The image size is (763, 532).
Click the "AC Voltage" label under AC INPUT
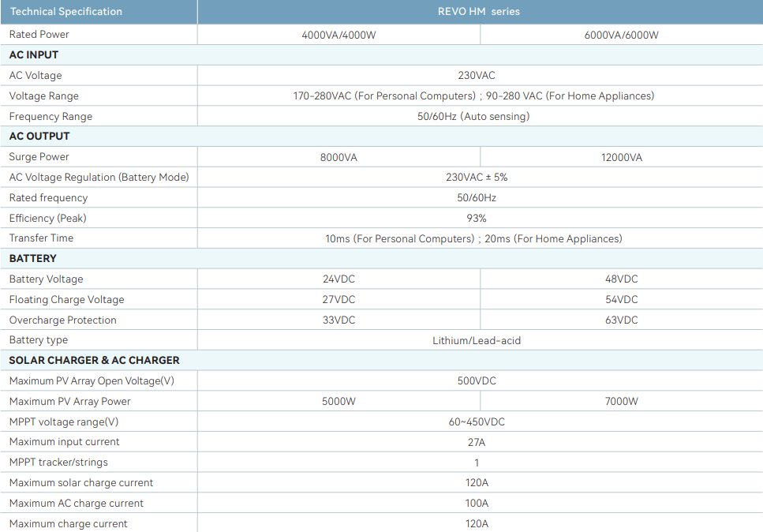point(36,76)
